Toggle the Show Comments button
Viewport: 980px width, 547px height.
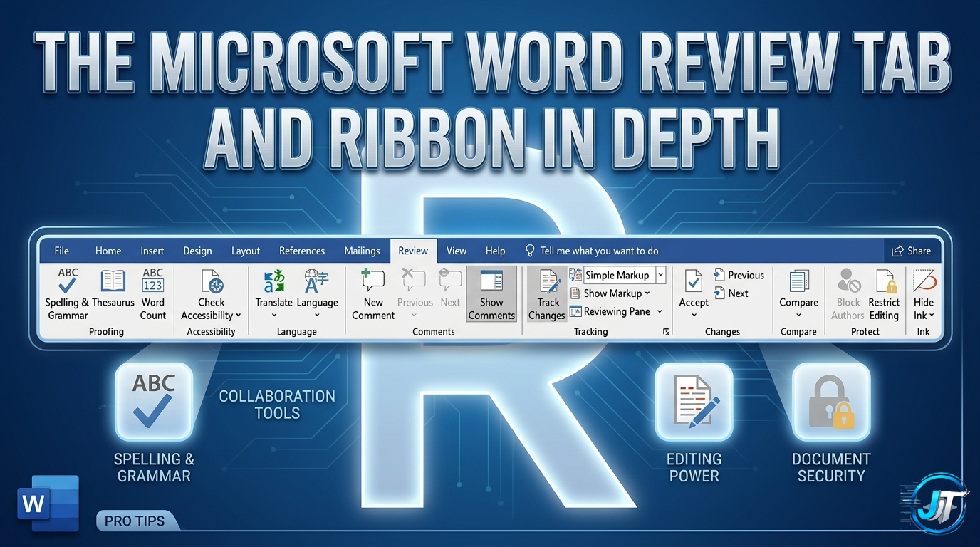[x=491, y=283]
